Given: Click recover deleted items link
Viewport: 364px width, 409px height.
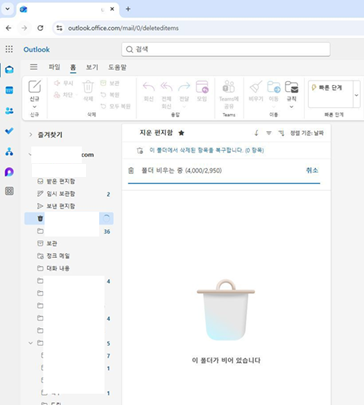Looking at the screenshot, I should [x=207, y=151].
